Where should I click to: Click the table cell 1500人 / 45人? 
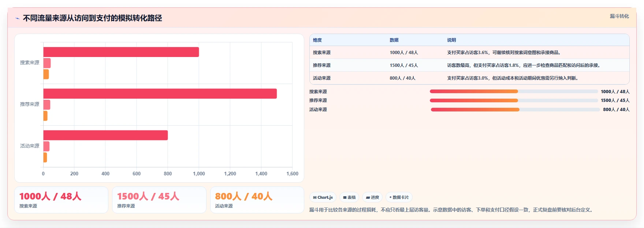404,65
